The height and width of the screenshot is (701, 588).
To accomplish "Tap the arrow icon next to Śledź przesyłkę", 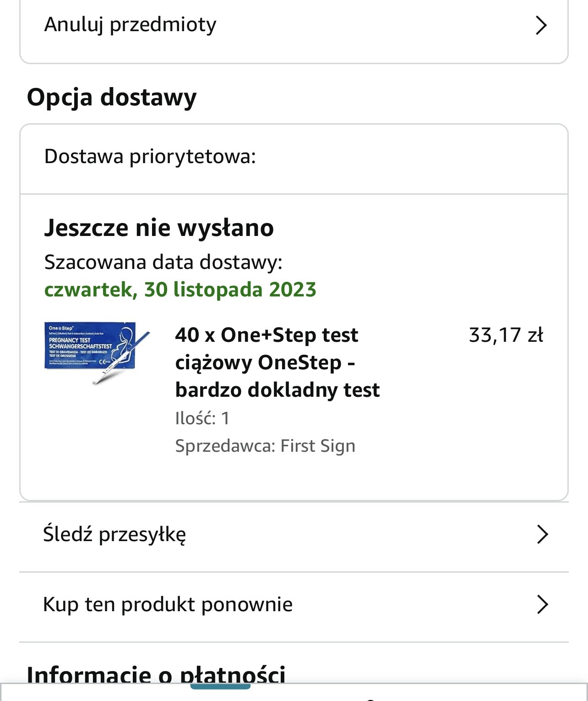I will click(x=542, y=534).
